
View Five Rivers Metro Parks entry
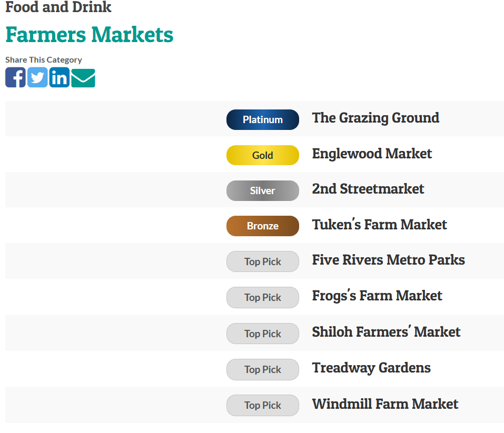pos(388,260)
